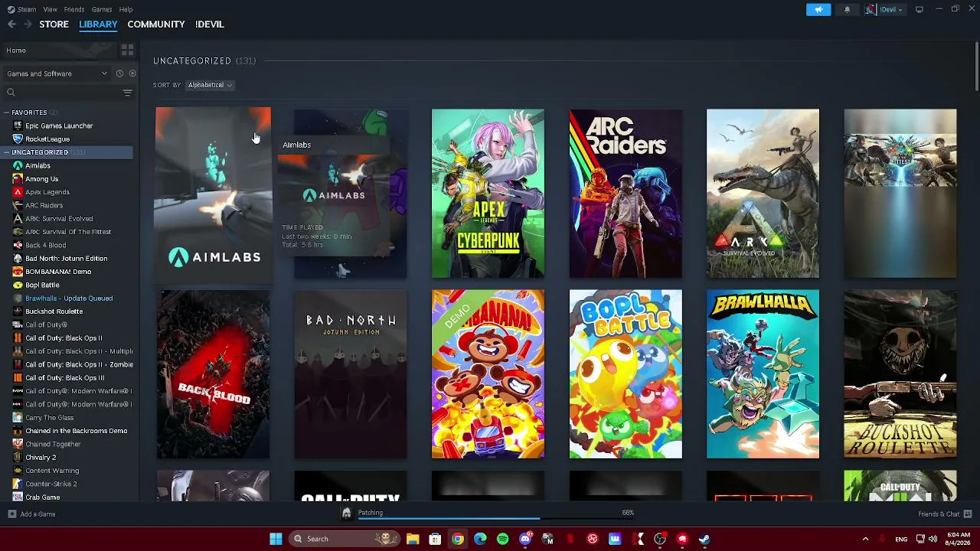Open the announcements megaphone button

tap(818, 9)
